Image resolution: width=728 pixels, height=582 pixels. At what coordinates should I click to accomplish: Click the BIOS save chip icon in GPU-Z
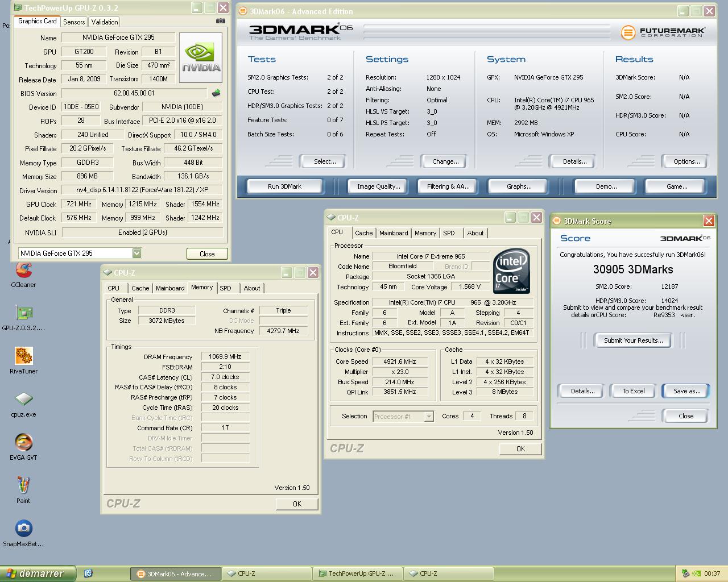click(216, 93)
